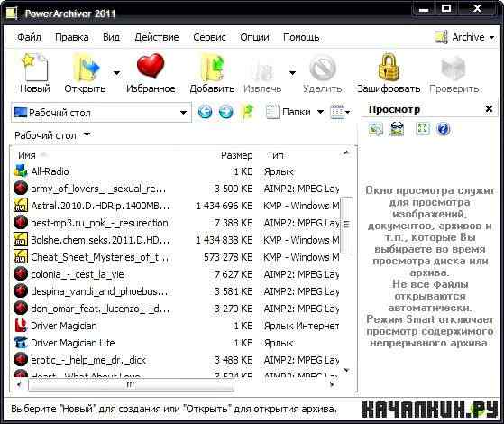Sort by the Размер column header
This screenshot has width=504, height=424.
click(236, 155)
